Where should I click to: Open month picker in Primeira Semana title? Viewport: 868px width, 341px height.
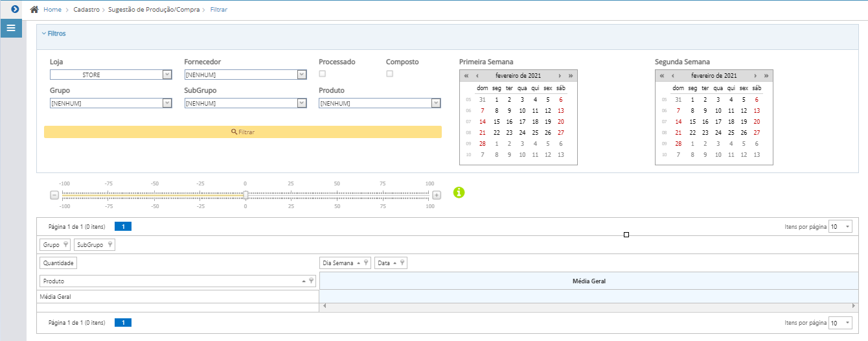tap(518, 76)
